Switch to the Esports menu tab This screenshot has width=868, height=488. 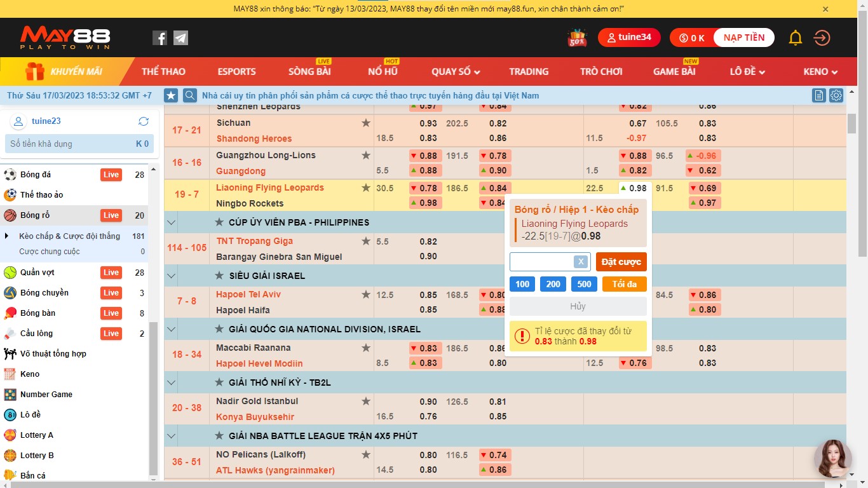[x=236, y=72]
